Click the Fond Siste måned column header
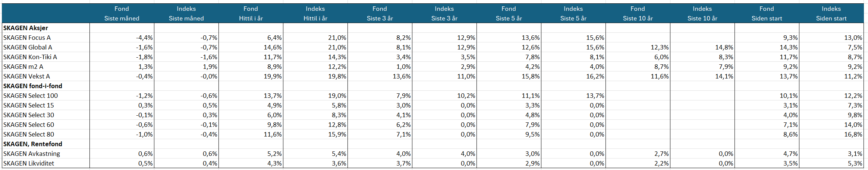Viewport: 868px width, 170px height. click(x=122, y=13)
